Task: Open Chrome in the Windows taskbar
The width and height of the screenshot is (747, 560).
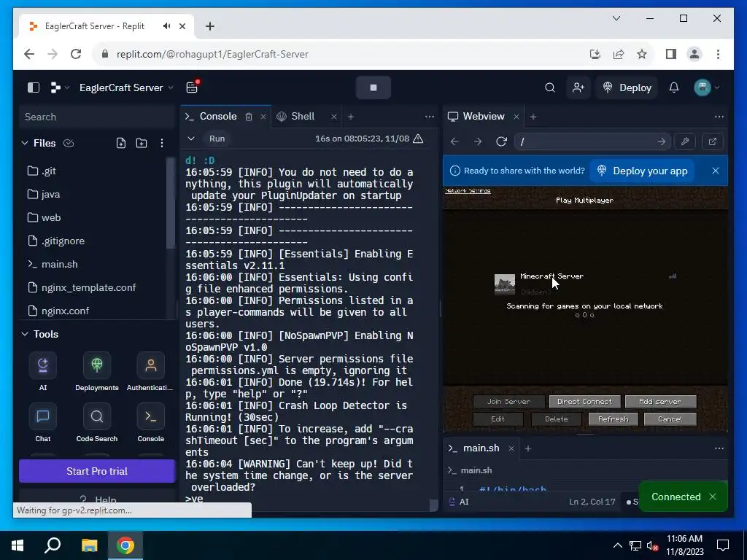Action: coord(125,545)
